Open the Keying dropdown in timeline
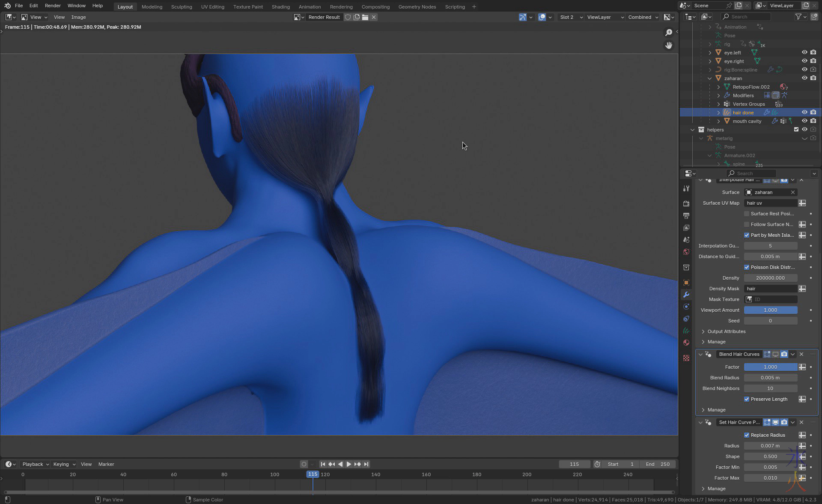This screenshot has height=504, width=822. (x=64, y=464)
